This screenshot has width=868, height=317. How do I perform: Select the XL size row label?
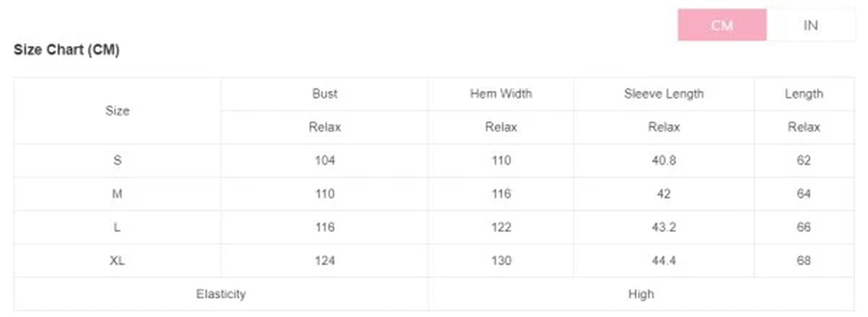click(x=117, y=261)
